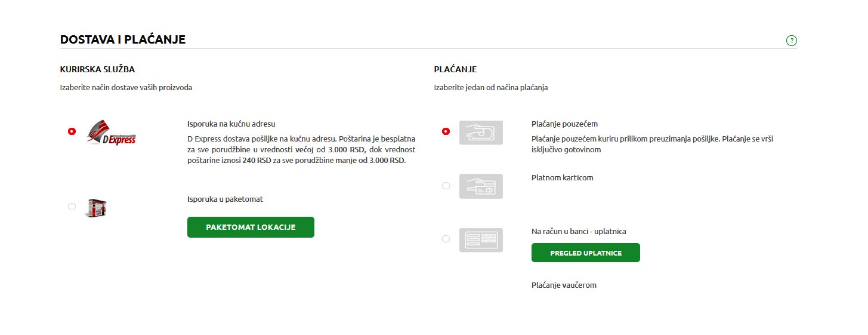Click the Plaćanje pouzećem heading text
This screenshot has width=868, height=335.
coord(564,124)
